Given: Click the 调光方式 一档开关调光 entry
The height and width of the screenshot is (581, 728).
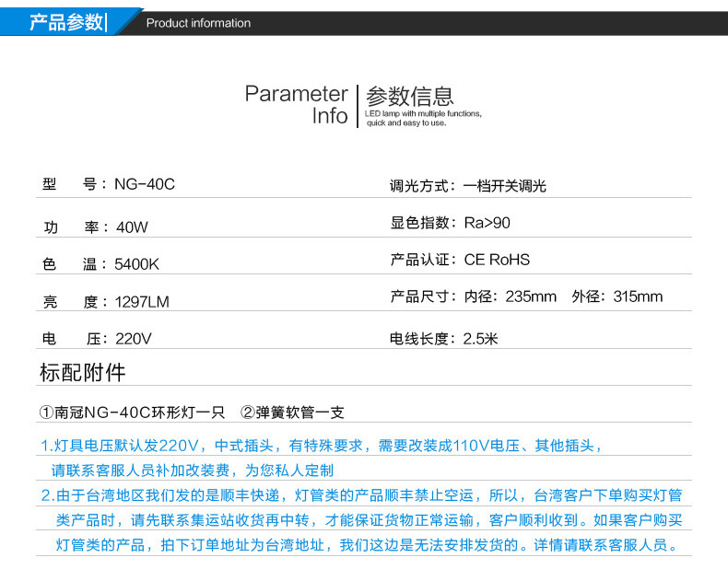Looking at the screenshot, I should click(467, 186).
